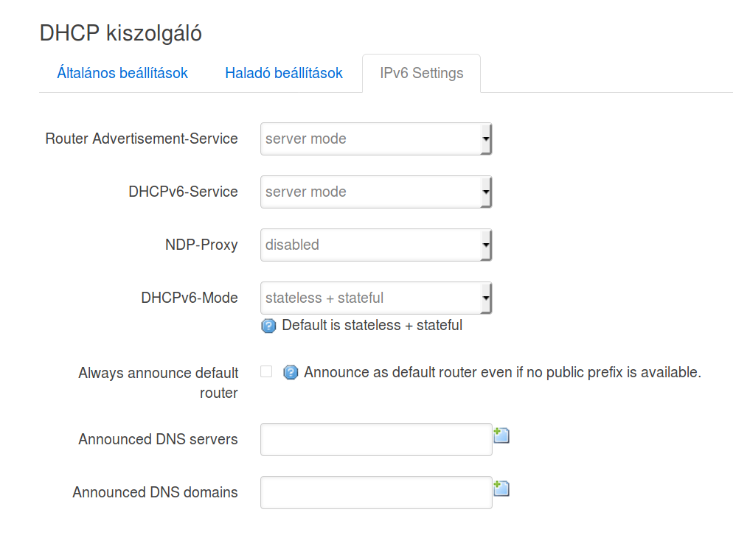Select the IPv6 Settings tab
The image size is (733, 560).
pyautogui.click(x=421, y=74)
